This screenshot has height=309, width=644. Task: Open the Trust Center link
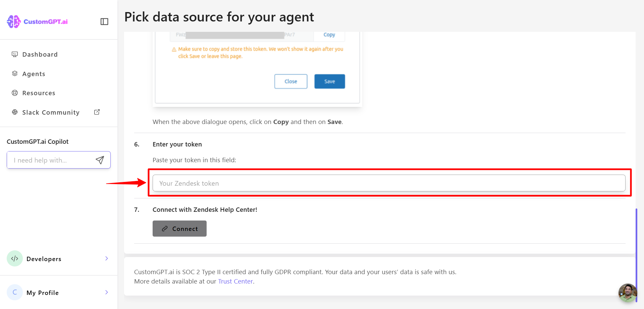click(235, 282)
